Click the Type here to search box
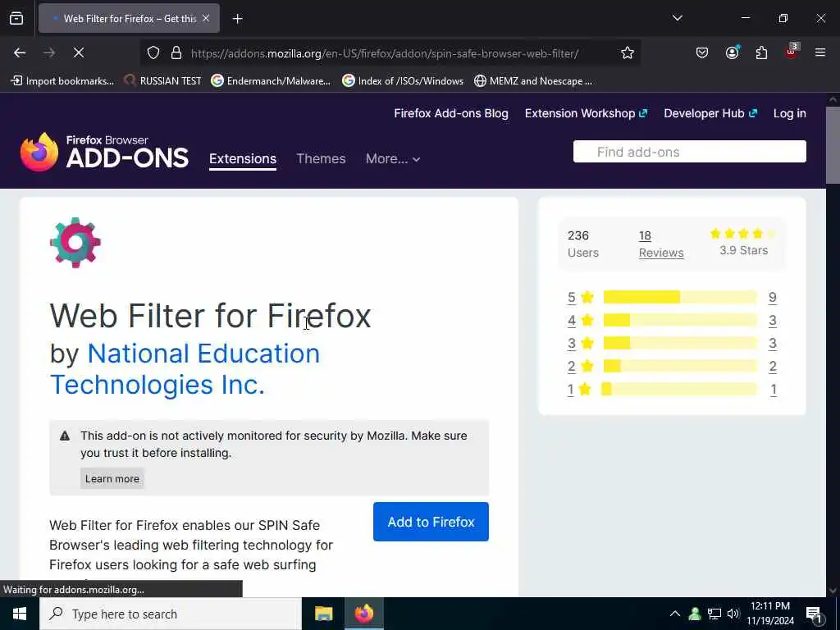This screenshot has height=630, width=840. (171, 614)
